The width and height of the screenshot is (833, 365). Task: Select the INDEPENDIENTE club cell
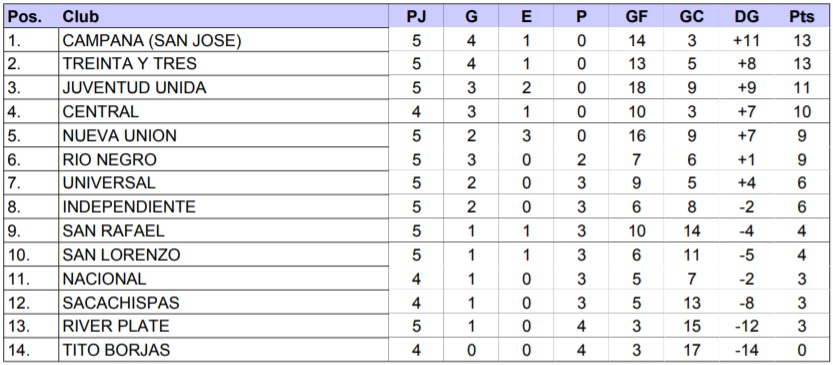click(224, 207)
